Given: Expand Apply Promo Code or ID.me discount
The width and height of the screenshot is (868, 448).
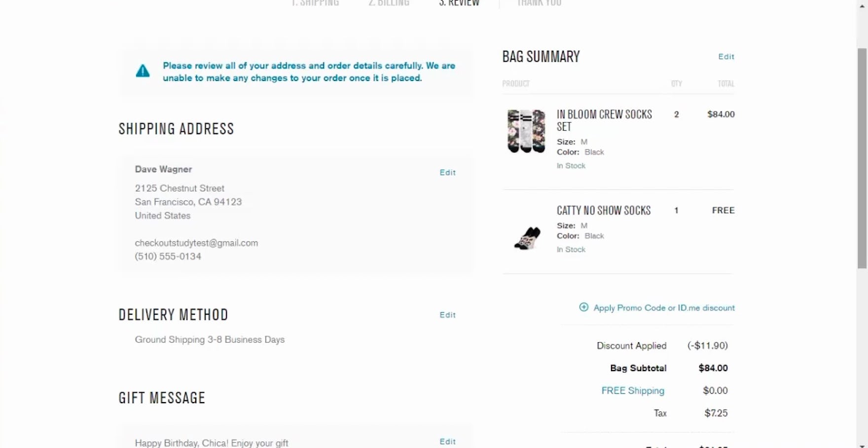Looking at the screenshot, I should pos(664,308).
